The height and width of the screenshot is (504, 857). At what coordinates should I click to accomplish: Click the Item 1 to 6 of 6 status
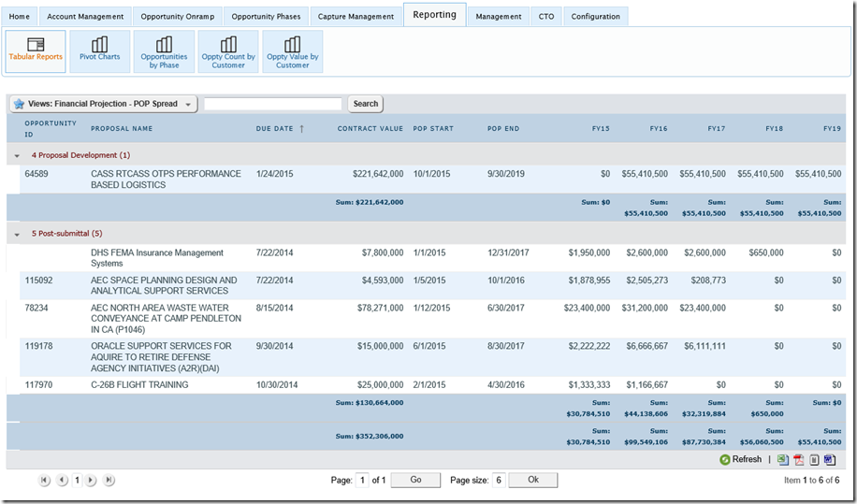pyautogui.click(x=812, y=481)
